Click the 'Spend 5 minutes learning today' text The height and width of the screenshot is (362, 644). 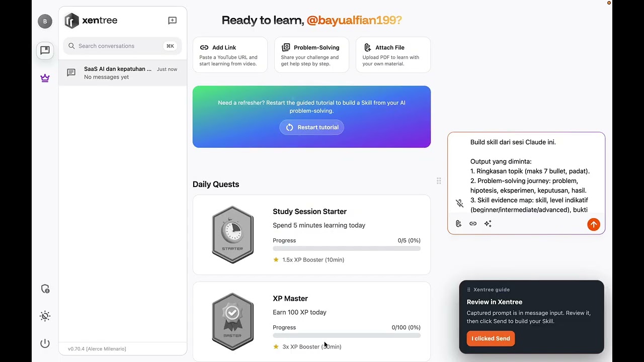319,225
